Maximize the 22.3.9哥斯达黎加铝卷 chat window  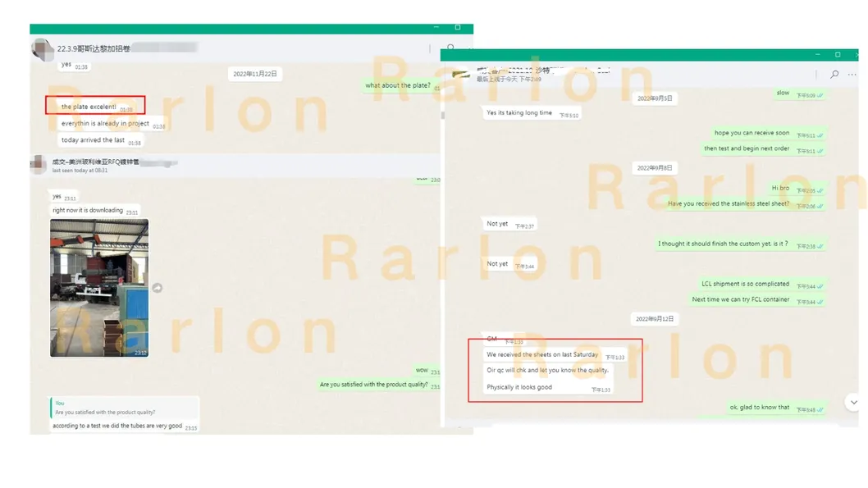(458, 28)
